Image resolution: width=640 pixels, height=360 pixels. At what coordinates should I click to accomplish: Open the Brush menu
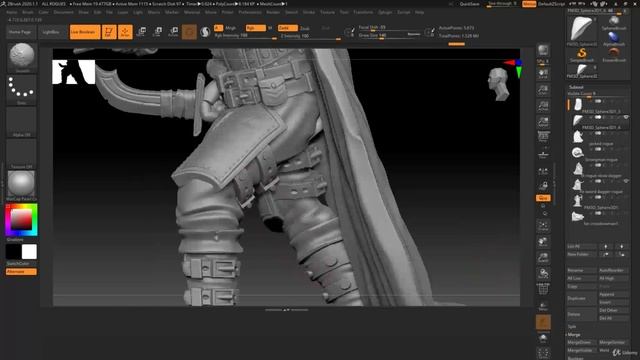point(28,12)
